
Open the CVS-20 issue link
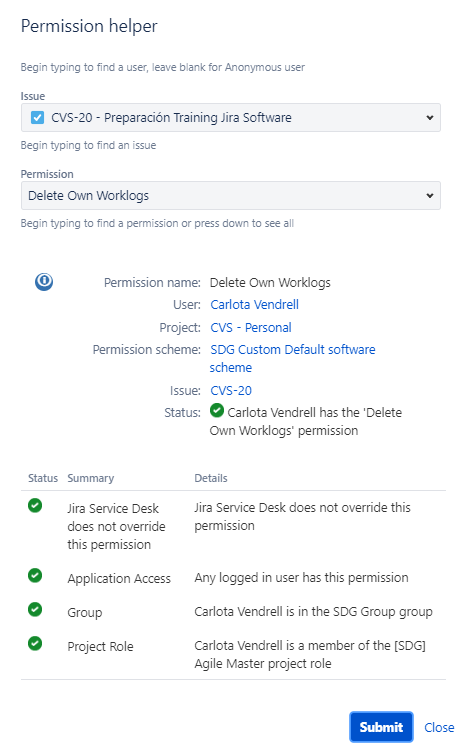point(231,390)
